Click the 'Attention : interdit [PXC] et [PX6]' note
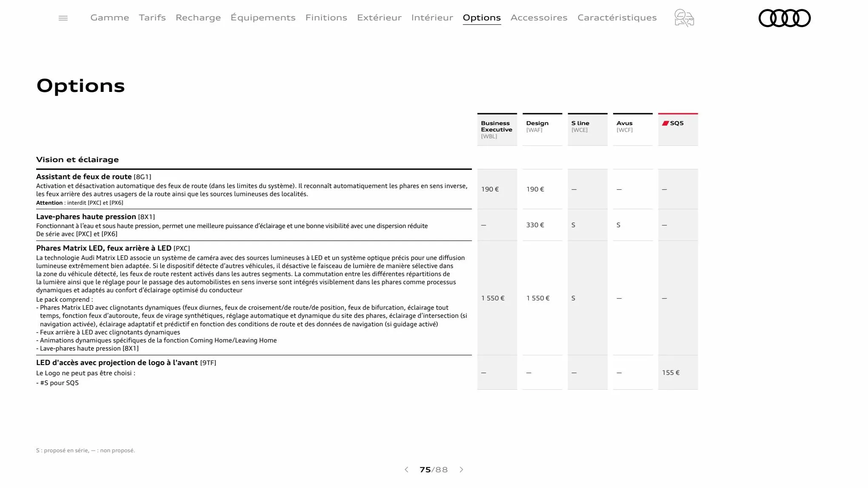 [x=80, y=203]
